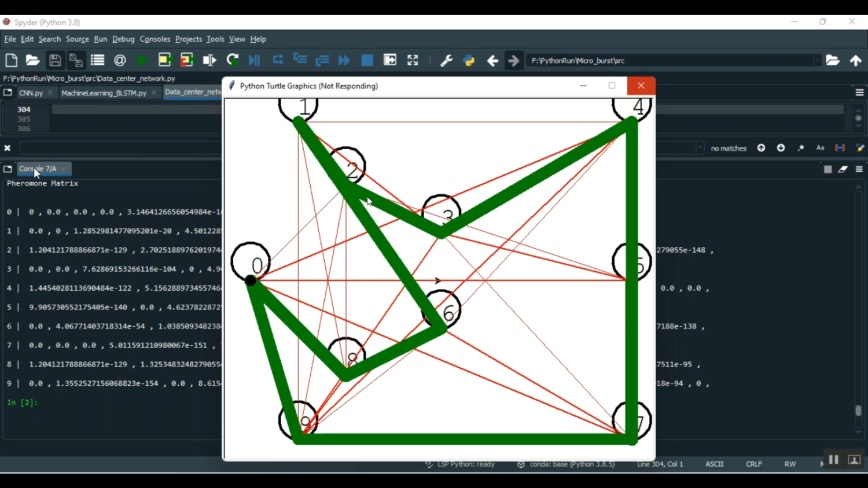This screenshot has height=488, width=868.
Task: Expand the working directory path dropdown
Action: 817,60
